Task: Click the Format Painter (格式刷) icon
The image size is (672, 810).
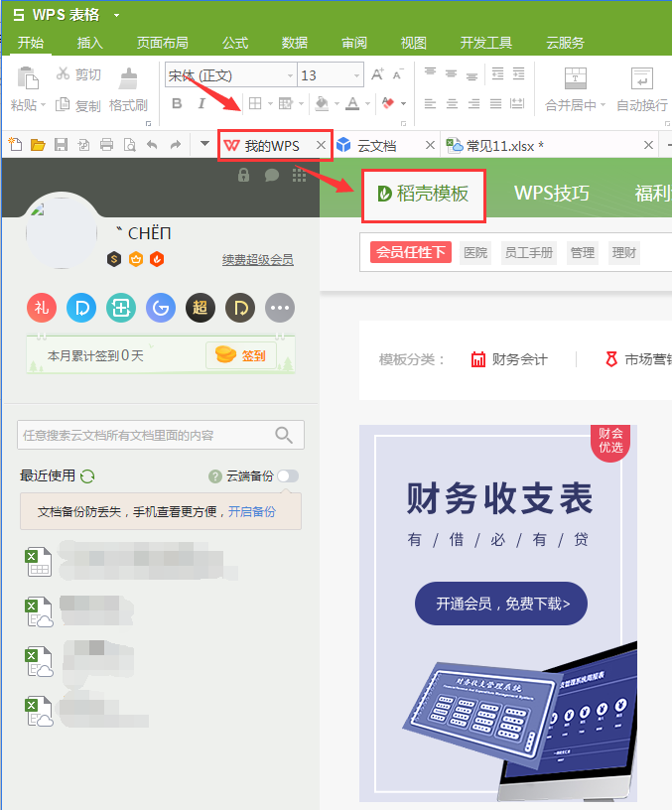Action: 128,79
